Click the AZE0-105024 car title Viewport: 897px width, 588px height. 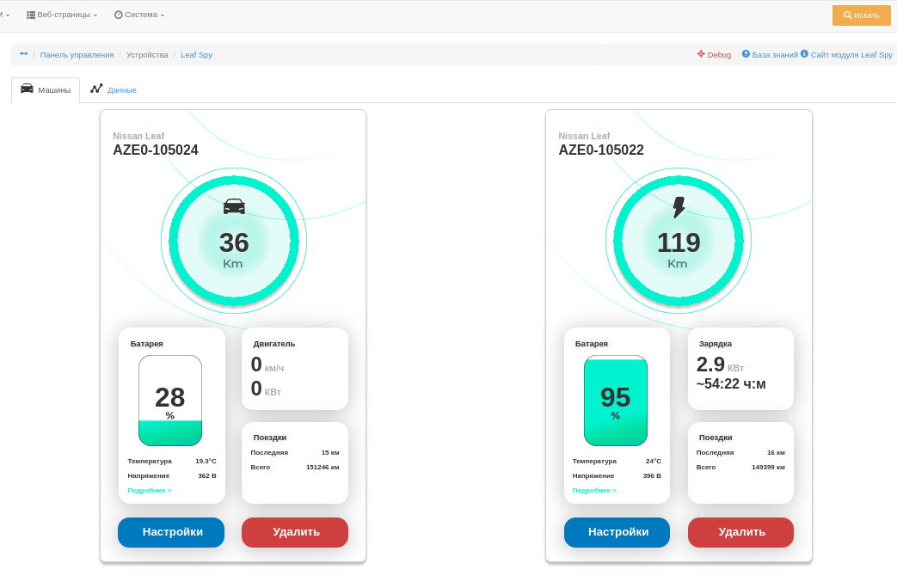pyautogui.click(x=156, y=150)
